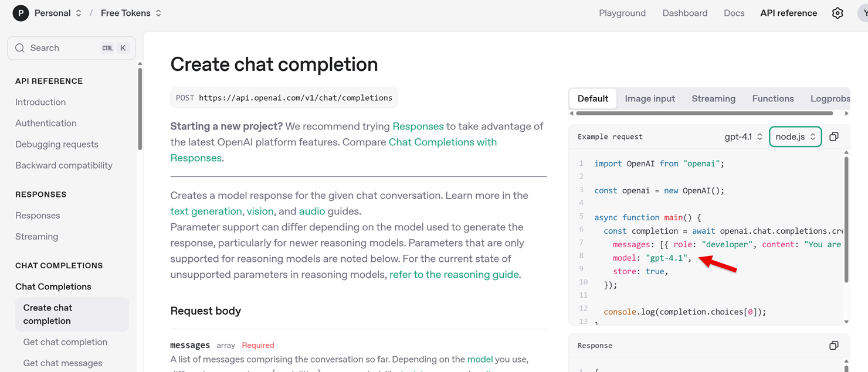The height and width of the screenshot is (372, 868).
Task: Open Get chat completion in sidebar
Action: [x=65, y=342]
